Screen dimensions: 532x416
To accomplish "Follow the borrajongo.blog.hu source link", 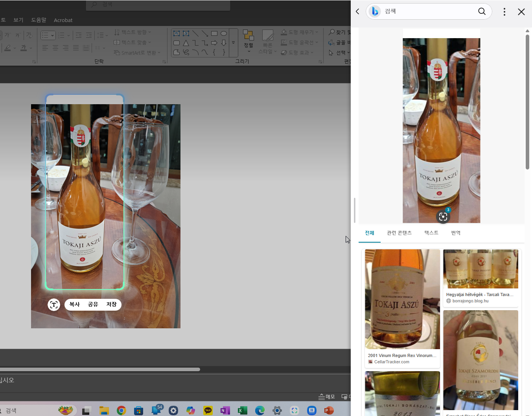I will point(470,301).
